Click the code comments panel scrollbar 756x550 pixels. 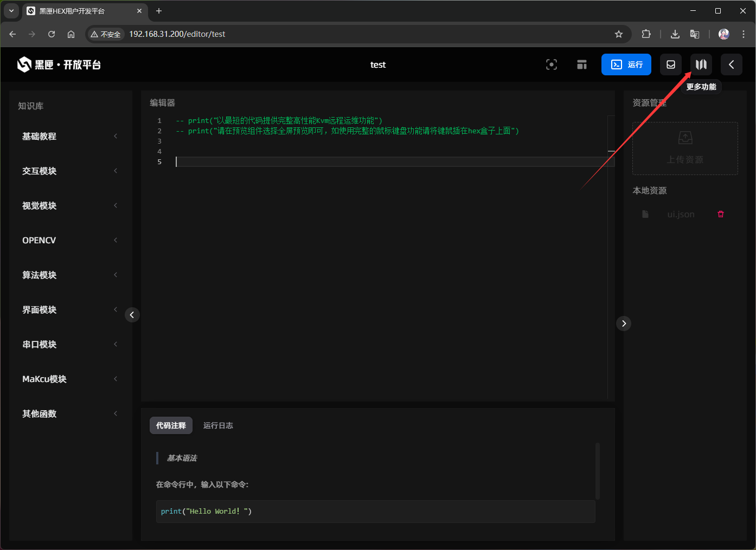[x=598, y=470]
